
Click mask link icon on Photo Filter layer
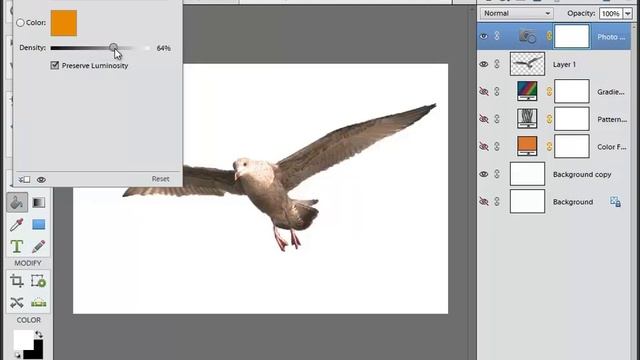point(549,36)
